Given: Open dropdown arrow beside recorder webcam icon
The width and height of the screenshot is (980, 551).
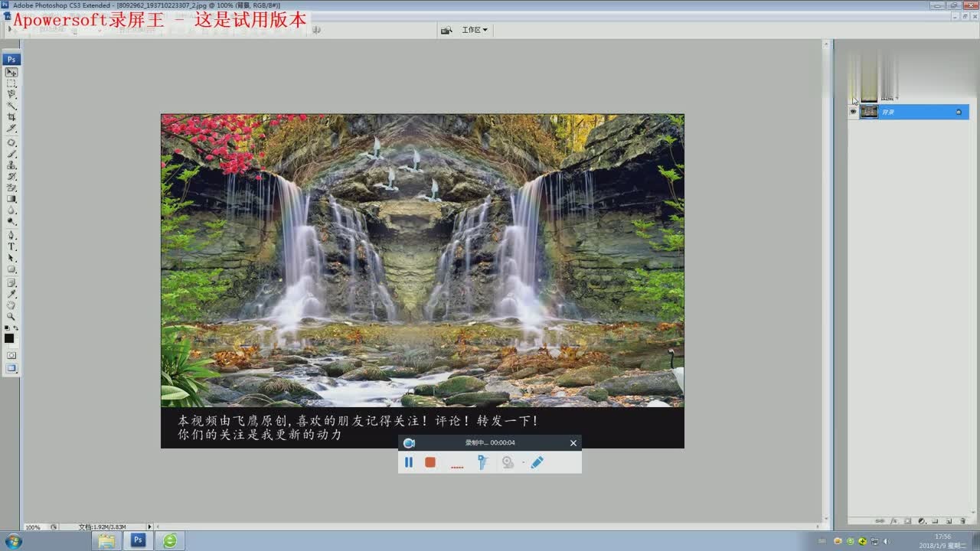Looking at the screenshot, I should coord(523,462).
